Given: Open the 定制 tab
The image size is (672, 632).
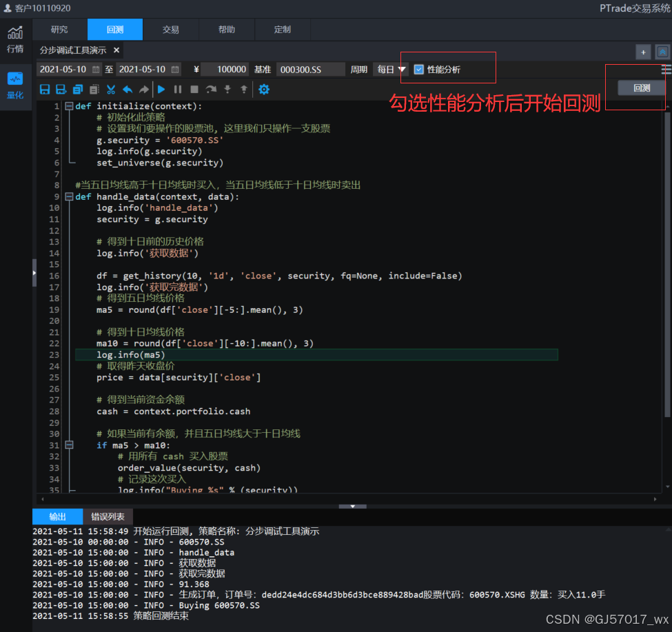Looking at the screenshot, I should pos(283,29).
